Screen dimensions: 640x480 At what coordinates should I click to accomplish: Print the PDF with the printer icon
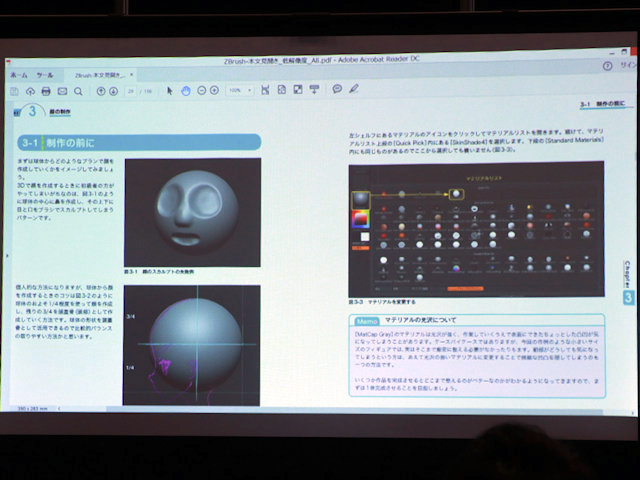46,91
